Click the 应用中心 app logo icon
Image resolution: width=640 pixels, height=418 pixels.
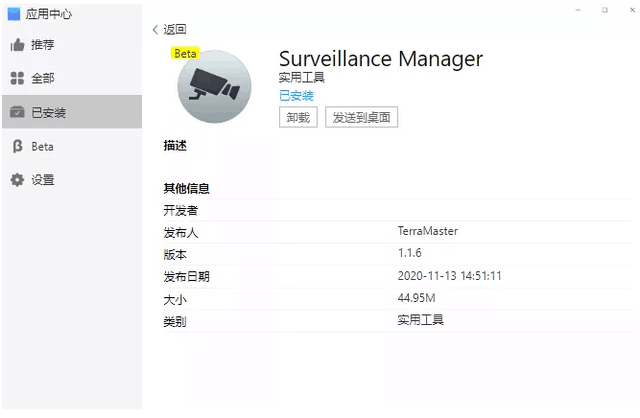(x=14, y=14)
